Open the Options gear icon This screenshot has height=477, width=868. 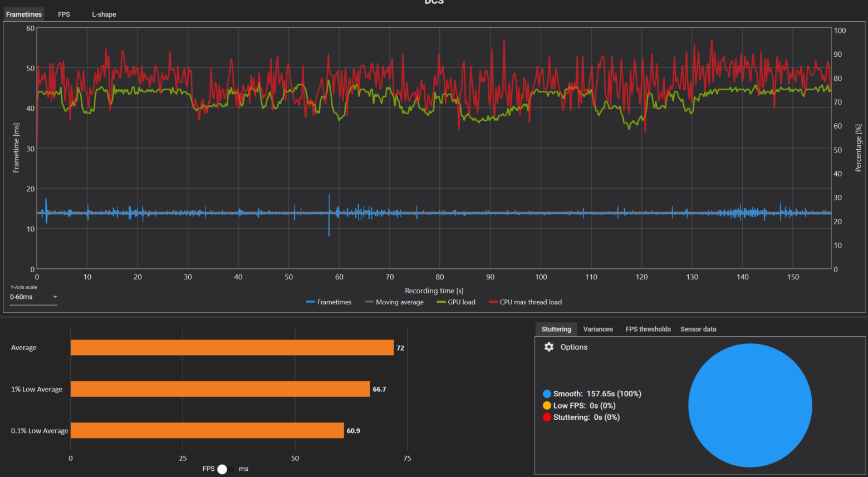click(x=549, y=347)
